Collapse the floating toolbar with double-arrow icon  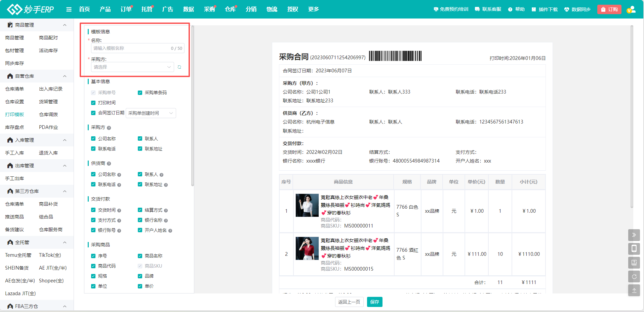(634, 235)
